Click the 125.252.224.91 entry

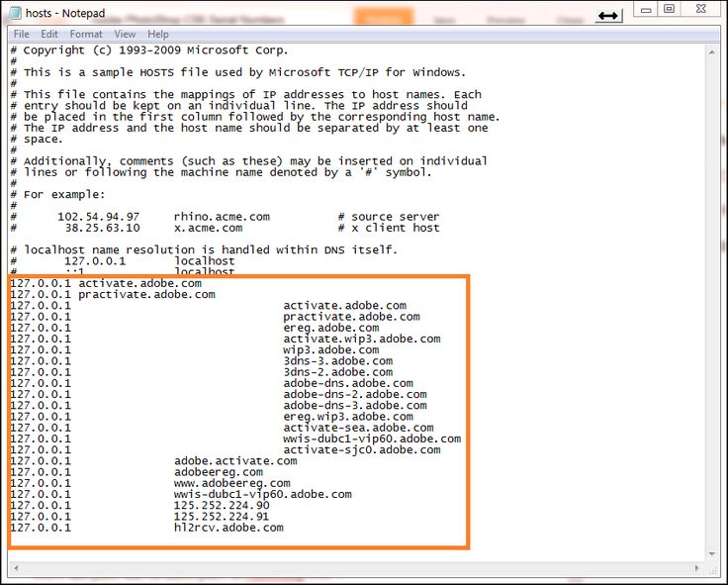pos(222,517)
